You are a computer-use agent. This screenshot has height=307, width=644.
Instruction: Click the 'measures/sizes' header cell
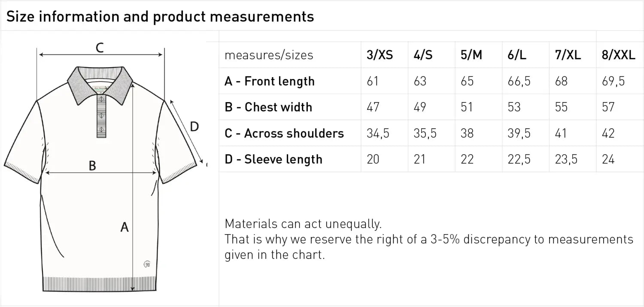pos(269,55)
